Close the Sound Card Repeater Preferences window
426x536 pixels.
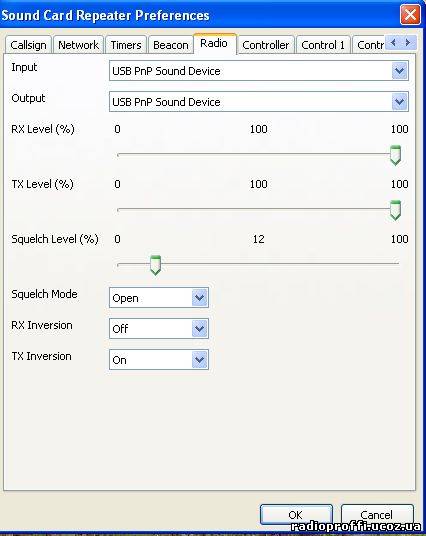pos(410,15)
